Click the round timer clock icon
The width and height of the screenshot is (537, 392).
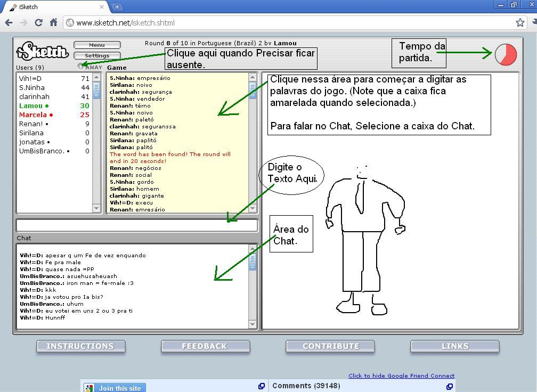pos(506,54)
